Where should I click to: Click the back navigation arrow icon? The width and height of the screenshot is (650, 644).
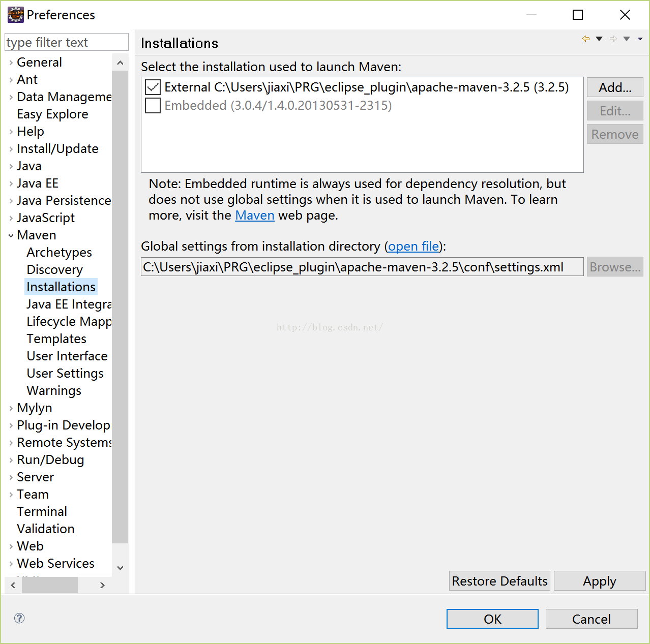[586, 39]
